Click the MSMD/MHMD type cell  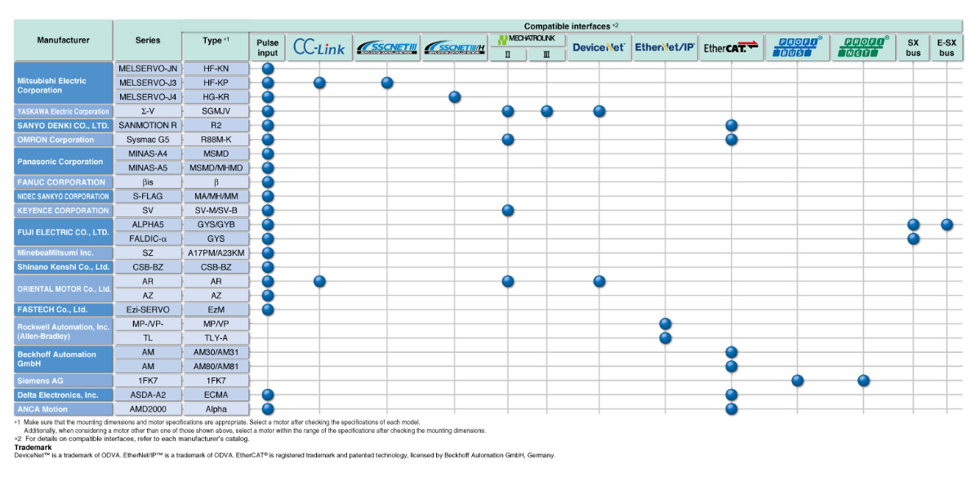pos(216,167)
